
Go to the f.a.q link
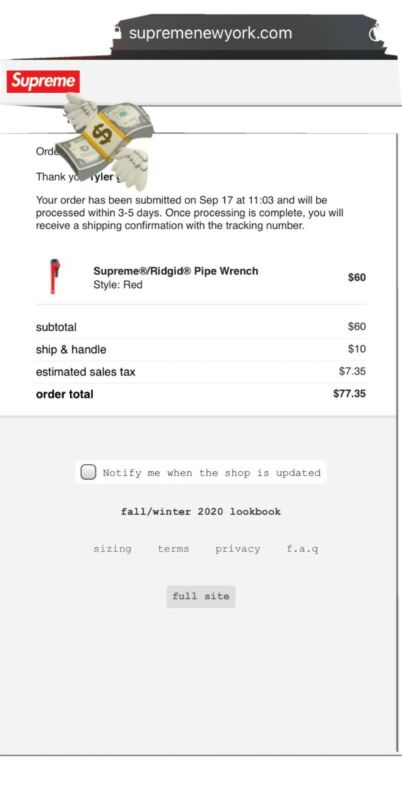pyautogui.click(x=303, y=549)
